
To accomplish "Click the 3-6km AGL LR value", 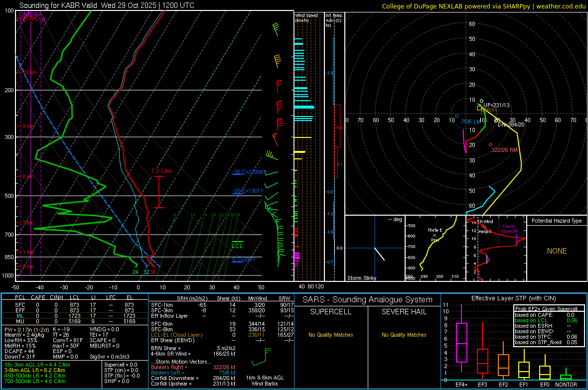I will click(34, 370).
